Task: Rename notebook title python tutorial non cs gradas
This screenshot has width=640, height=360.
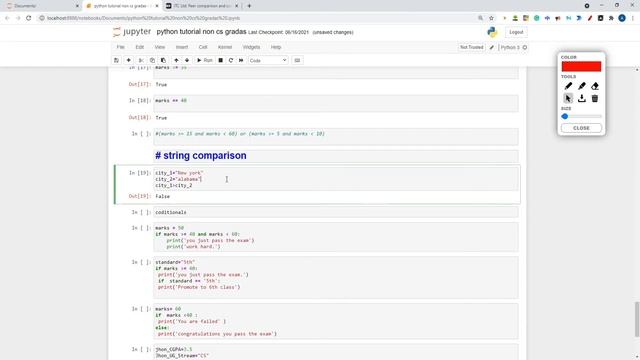Action: [201, 32]
